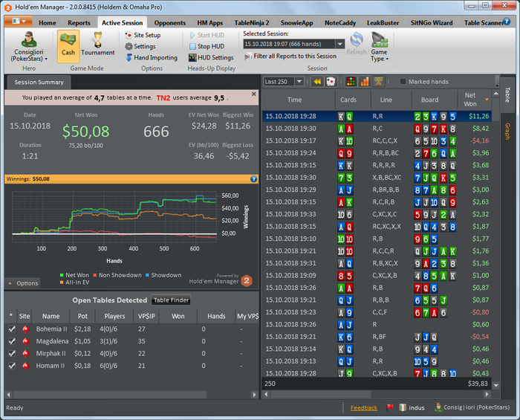Open the Game Type dropdown
This screenshot has width=520, height=420.
(x=380, y=46)
